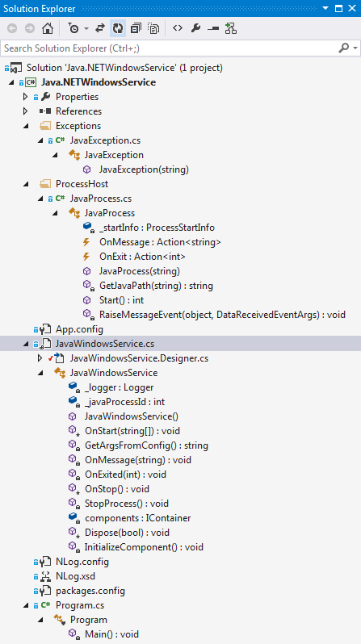Viewport: 361px width, 644px height.
Task: Open the Pending Changes Filter dropdown arrow
Action: tap(86, 28)
